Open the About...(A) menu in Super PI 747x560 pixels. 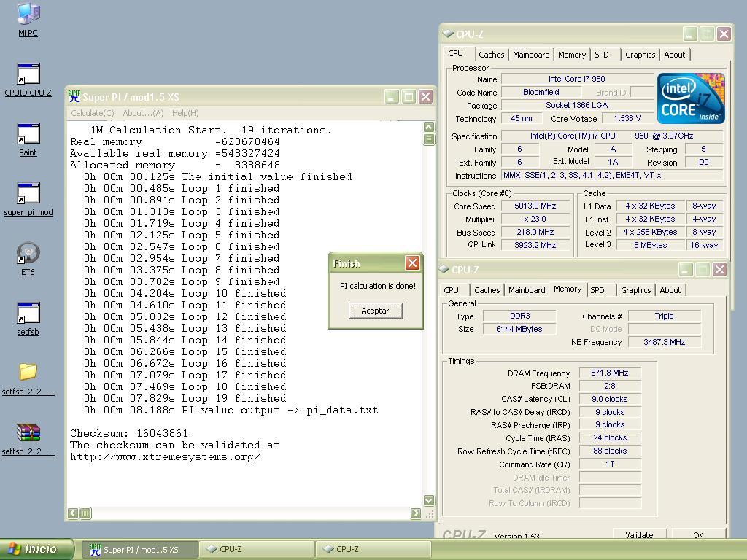coord(143,113)
